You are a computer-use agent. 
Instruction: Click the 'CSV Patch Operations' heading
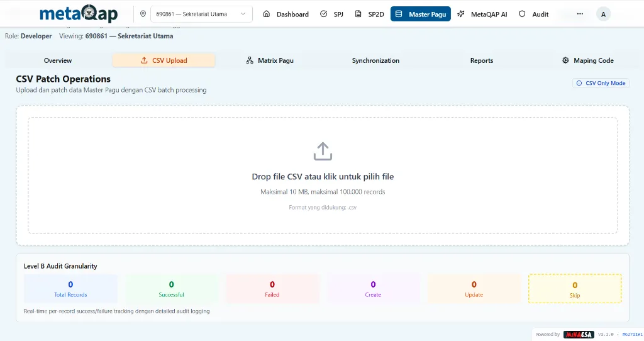(x=64, y=79)
